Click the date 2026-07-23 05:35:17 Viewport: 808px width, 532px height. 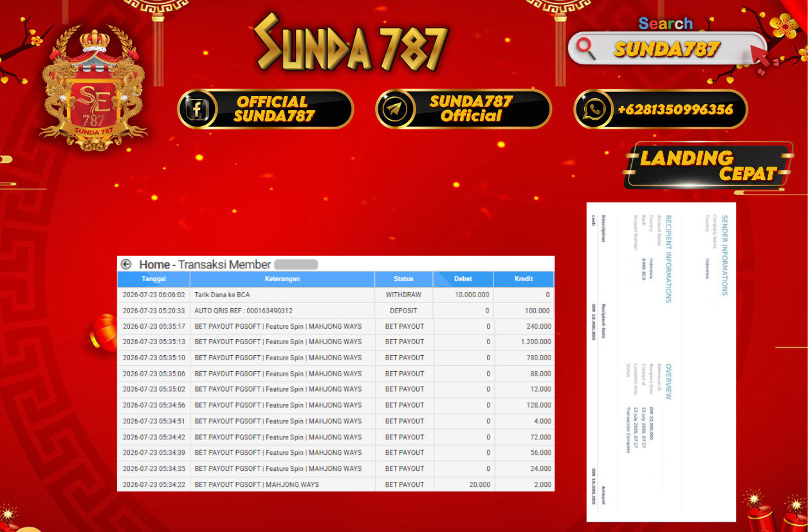click(x=154, y=326)
